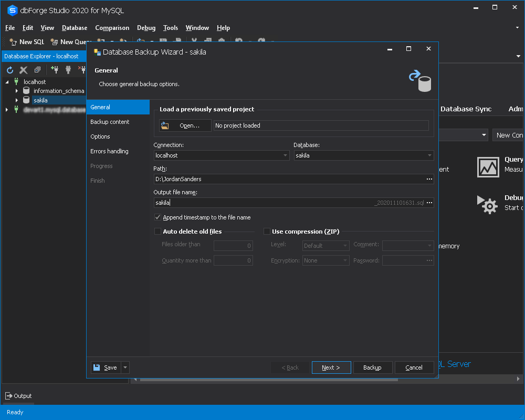This screenshot has width=525, height=420.
Task: Click the Debug play-gear icon
Action: point(488,205)
